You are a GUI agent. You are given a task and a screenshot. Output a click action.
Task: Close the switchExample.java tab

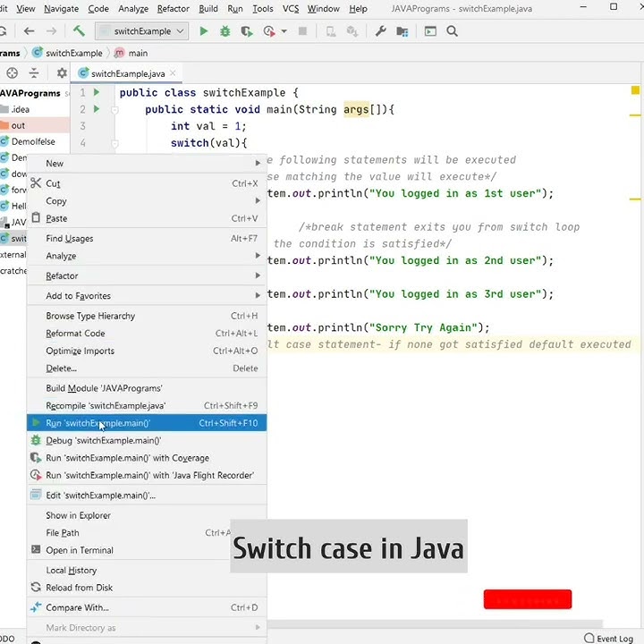pos(173,73)
